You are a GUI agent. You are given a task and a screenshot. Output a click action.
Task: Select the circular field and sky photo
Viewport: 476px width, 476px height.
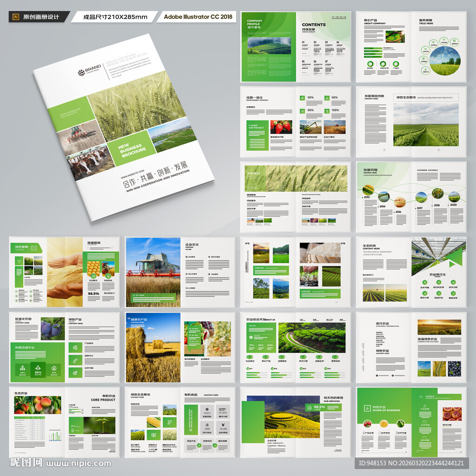(x=445, y=61)
